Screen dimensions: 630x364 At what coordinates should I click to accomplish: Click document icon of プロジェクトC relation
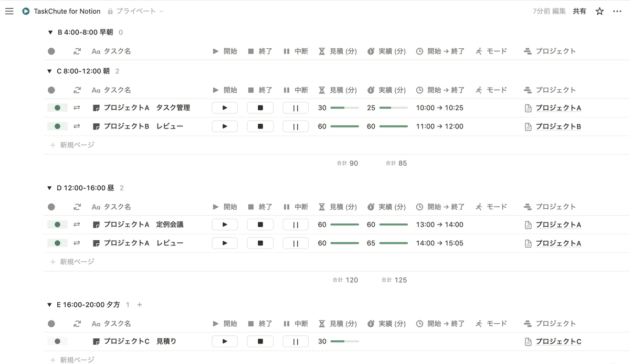(529, 342)
